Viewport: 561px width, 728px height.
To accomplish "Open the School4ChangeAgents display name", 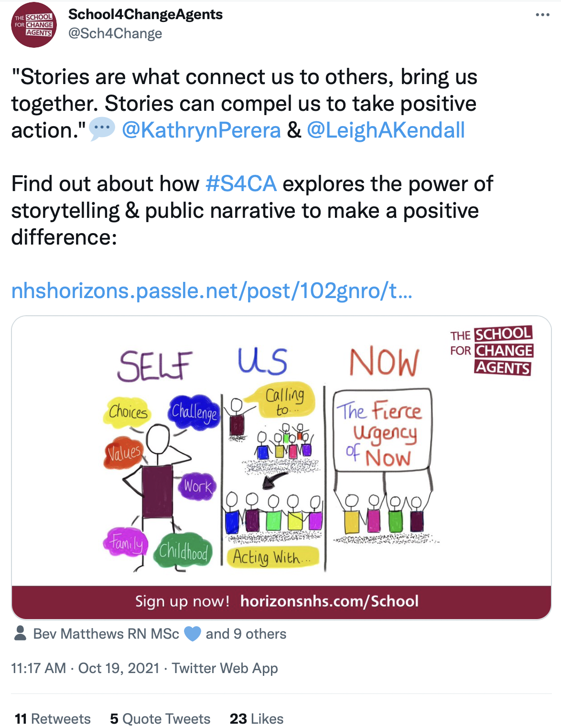I will [145, 14].
